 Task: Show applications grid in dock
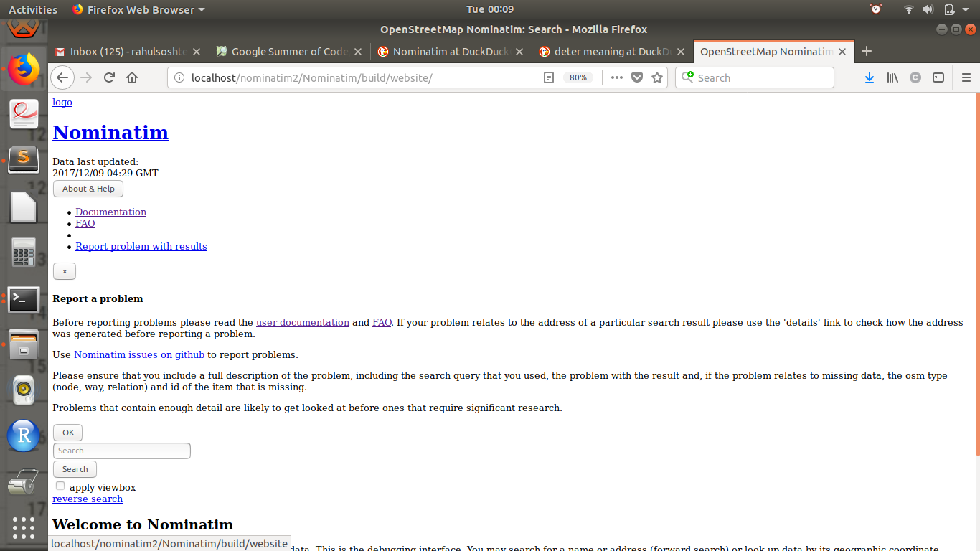[x=24, y=528]
